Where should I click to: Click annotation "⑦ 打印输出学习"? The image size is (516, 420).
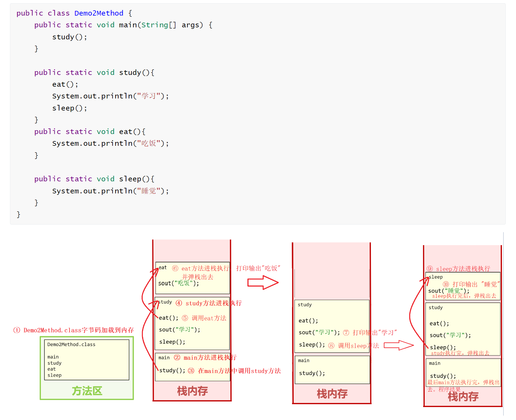(x=370, y=332)
